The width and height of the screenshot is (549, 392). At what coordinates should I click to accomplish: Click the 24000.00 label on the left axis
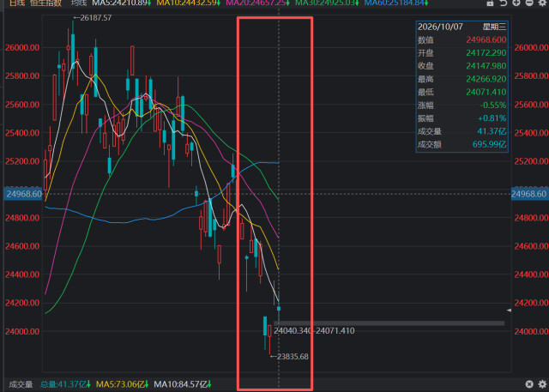(22, 331)
